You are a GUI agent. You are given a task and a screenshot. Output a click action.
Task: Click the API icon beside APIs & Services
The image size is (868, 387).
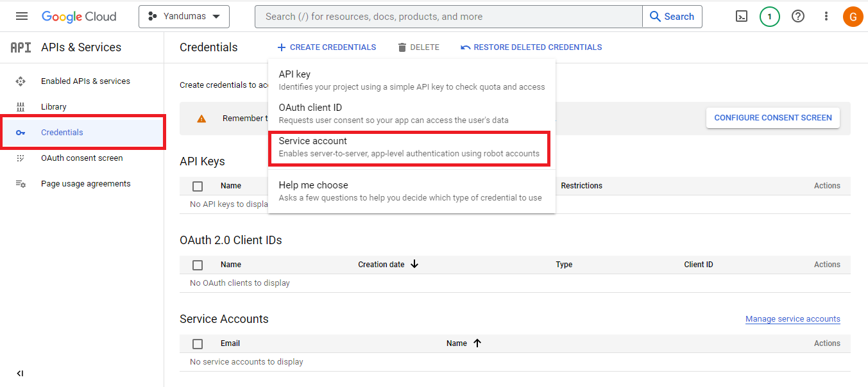point(21,47)
